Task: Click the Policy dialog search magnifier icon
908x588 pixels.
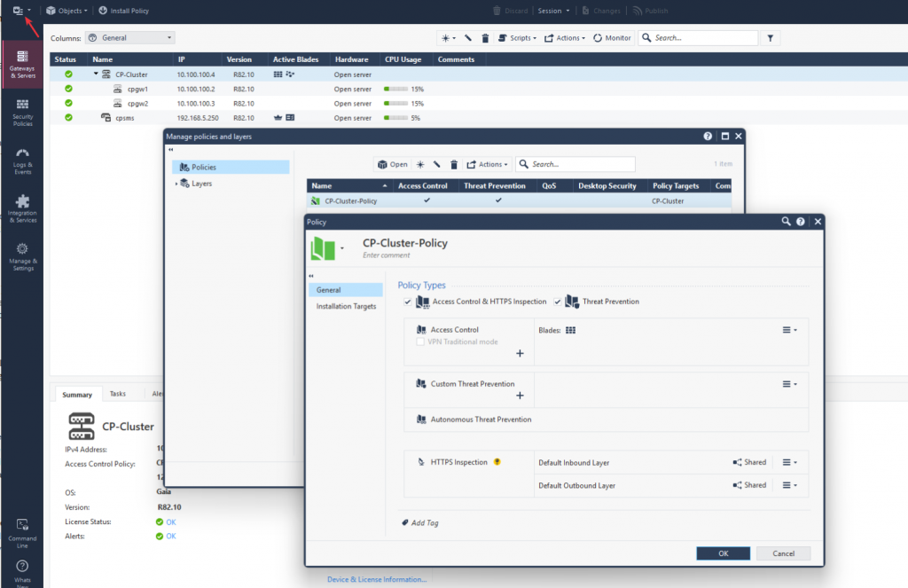Action: [786, 222]
